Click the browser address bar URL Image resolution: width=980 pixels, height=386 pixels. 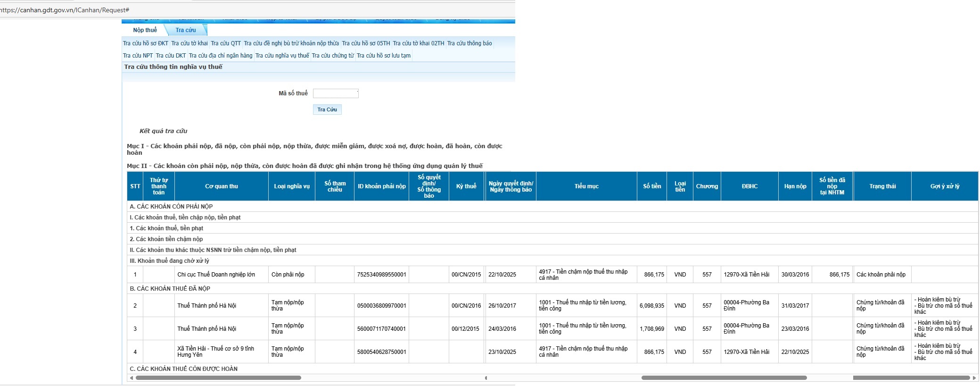coord(66,10)
